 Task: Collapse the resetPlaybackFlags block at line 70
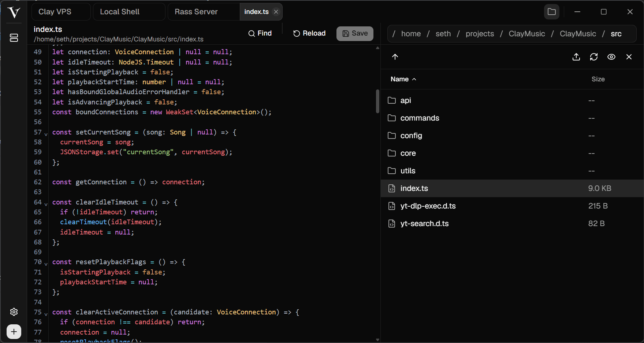pyautogui.click(x=46, y=264)
